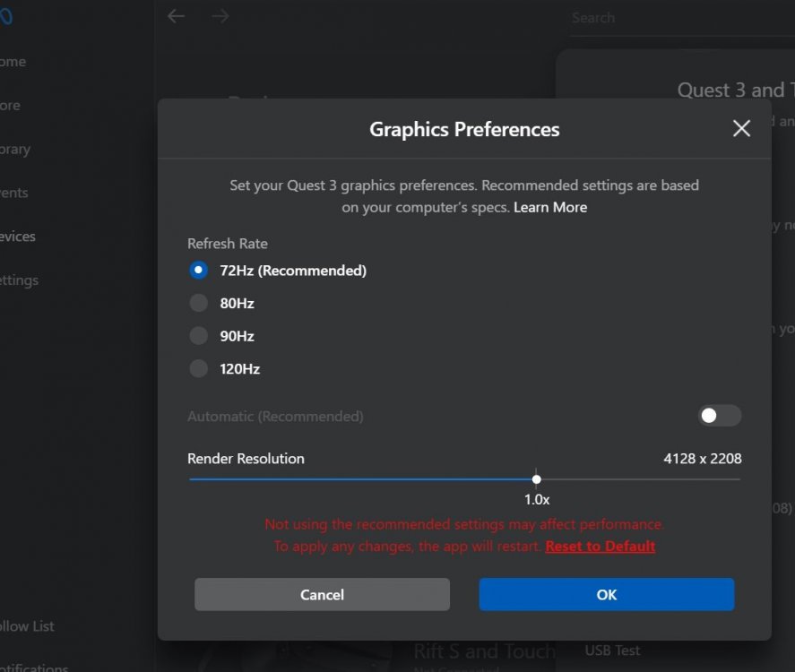Confirm settings with the OK button
This screenshot has width=795, height=672.
(606, 594)
